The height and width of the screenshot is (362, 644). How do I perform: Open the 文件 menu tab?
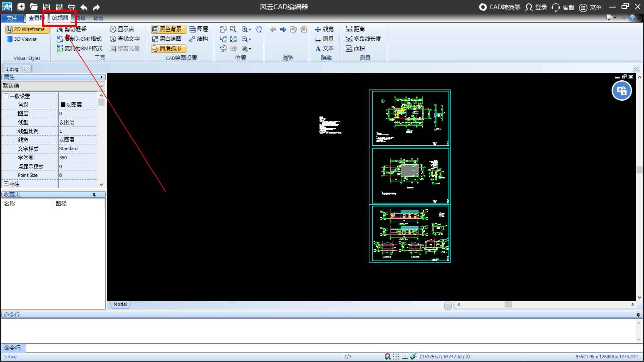12,18
